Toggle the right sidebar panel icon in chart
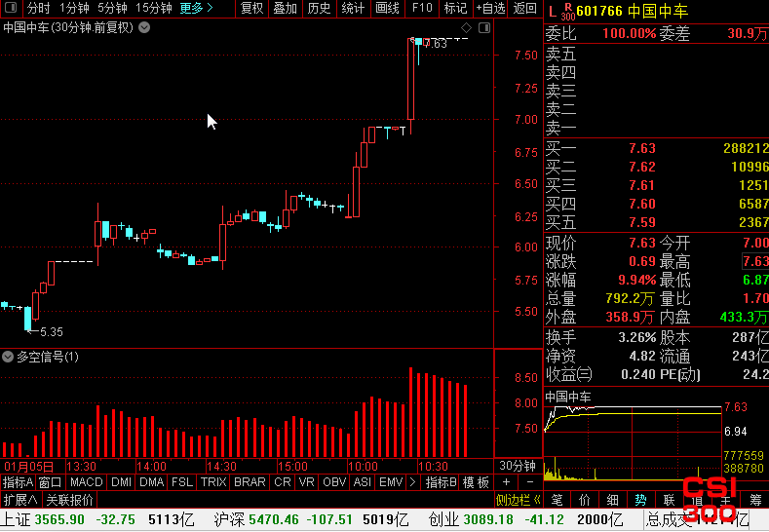 [484, 27]
